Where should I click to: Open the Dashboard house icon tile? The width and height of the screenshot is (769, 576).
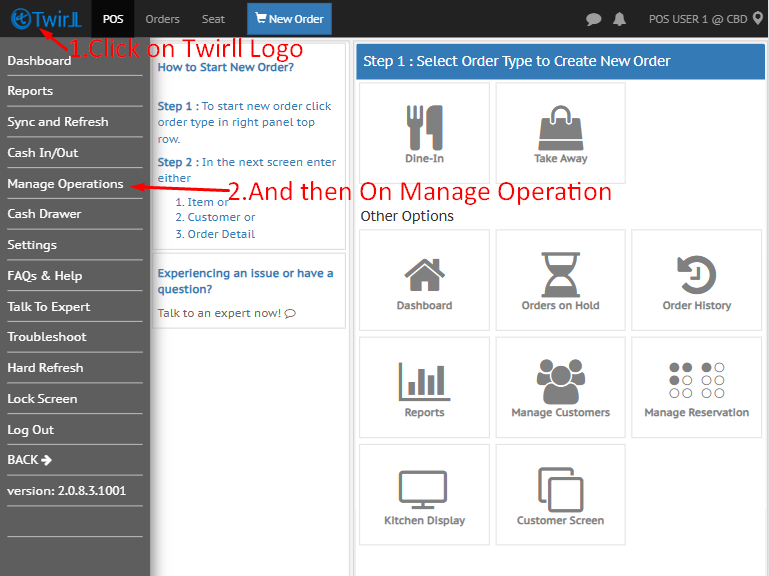pos(425,280)
